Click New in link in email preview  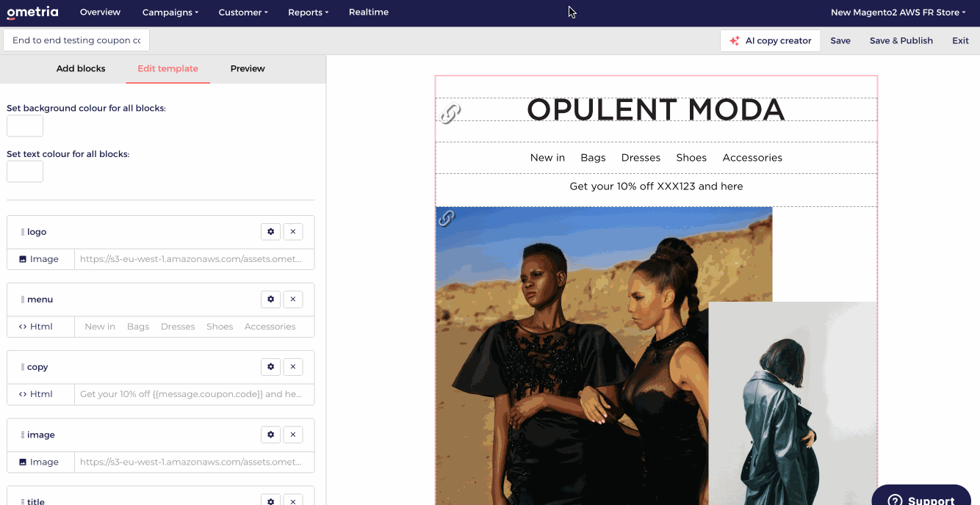pyautogui.click(x=547, y=158)
